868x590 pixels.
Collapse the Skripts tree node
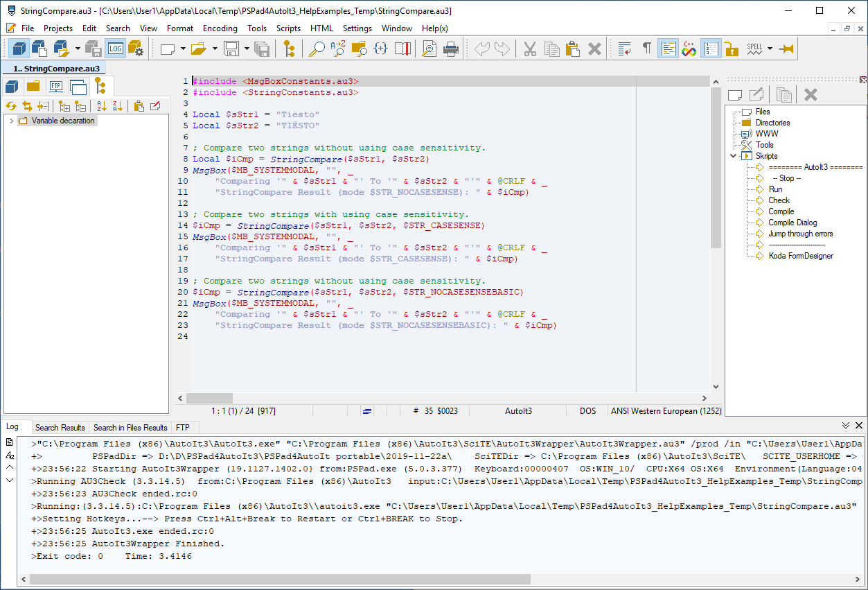[734, 156]
